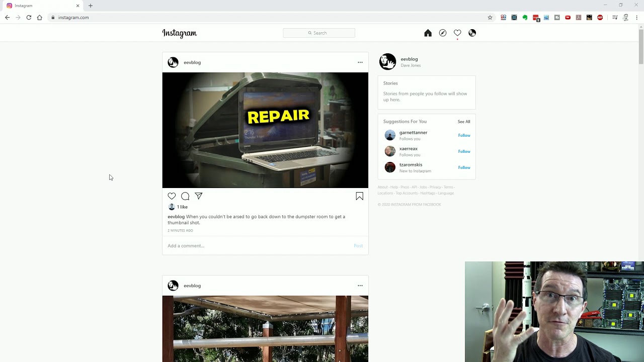
Task: Open eevblog username on REPAIR post header
Action: pos(192,62)
